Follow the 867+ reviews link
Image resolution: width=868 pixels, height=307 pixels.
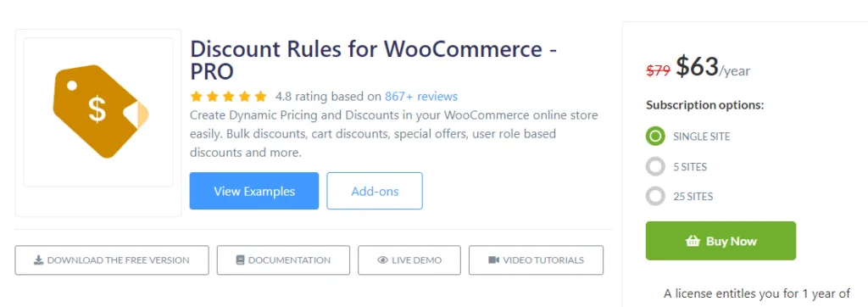(x=421, y=97)
